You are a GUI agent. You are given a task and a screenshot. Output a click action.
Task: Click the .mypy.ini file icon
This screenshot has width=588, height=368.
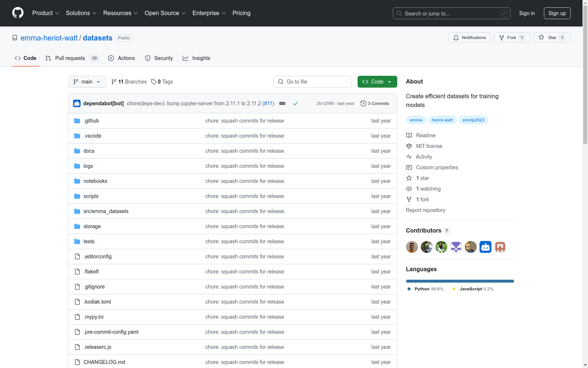[x=77, y=317]
